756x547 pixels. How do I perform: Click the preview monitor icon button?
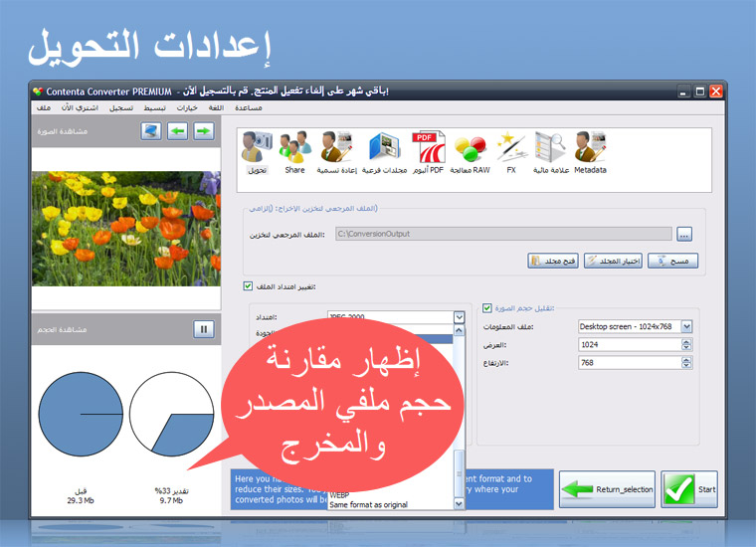pos(151,131)
